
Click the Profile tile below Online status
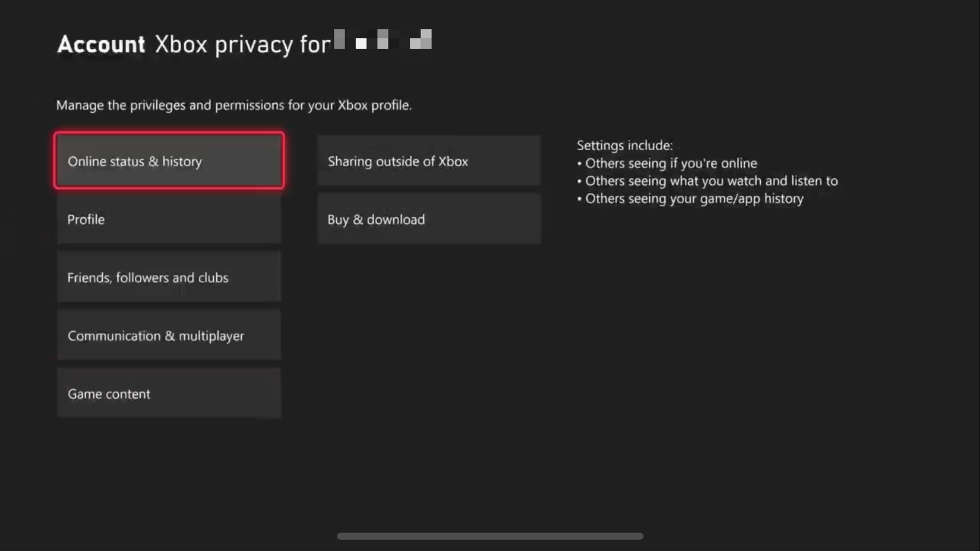point(169,219)
